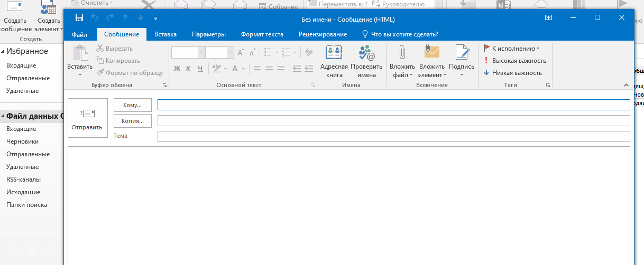Click the Save icon in quick access toolbar

coord(79,17)
